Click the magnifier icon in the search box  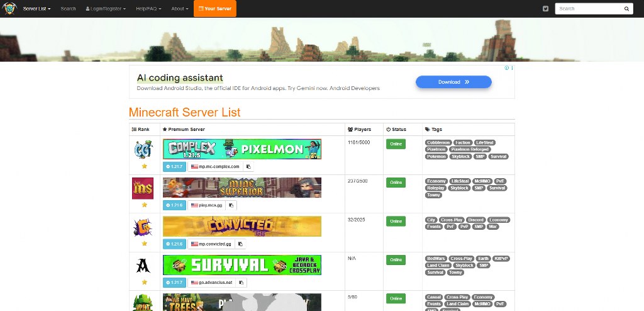(626, 9)
